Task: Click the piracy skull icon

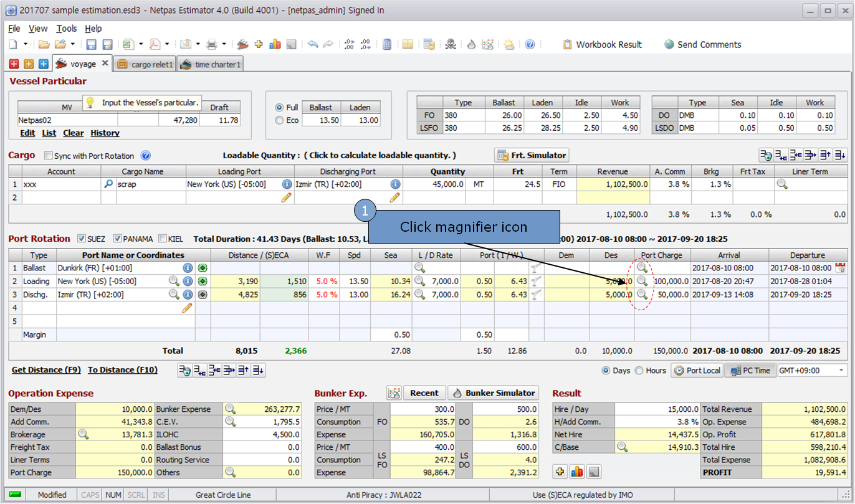Action: (451, 44)
